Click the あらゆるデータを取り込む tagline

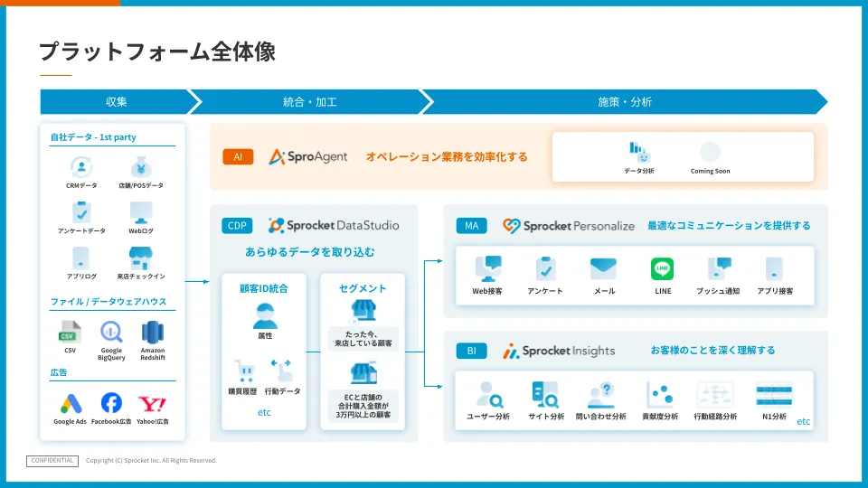[x=310, y=252]
